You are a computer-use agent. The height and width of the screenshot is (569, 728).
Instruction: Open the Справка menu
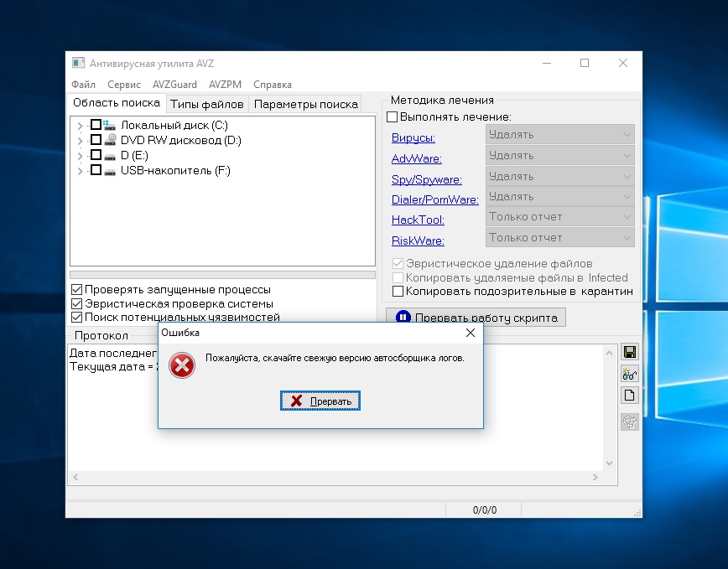tap(273, 85)
